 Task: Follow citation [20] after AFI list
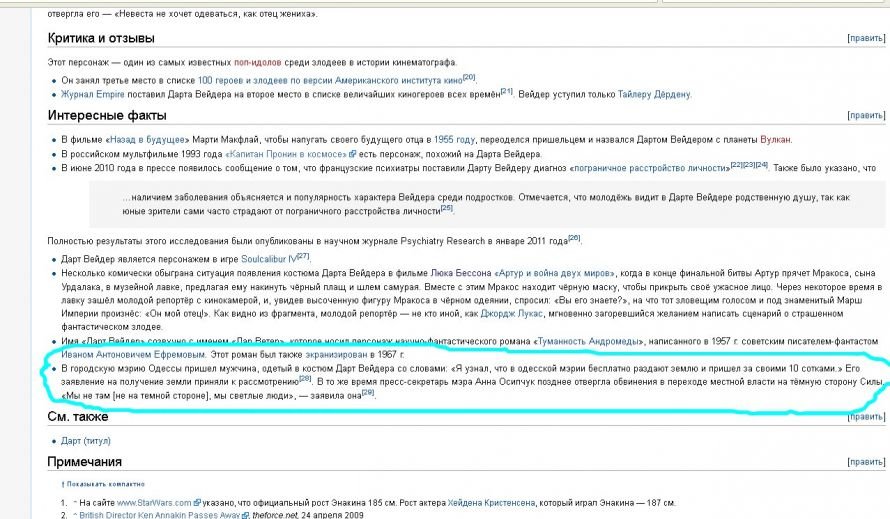[469, 78]
